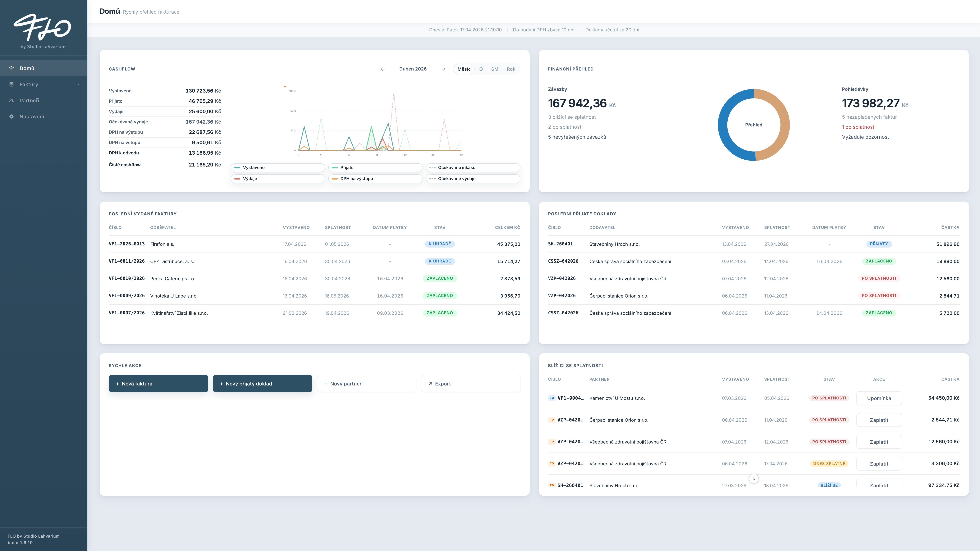Click the Výdaje red legend color swatch
Screen dimensions: 980x551
point(237,179)
